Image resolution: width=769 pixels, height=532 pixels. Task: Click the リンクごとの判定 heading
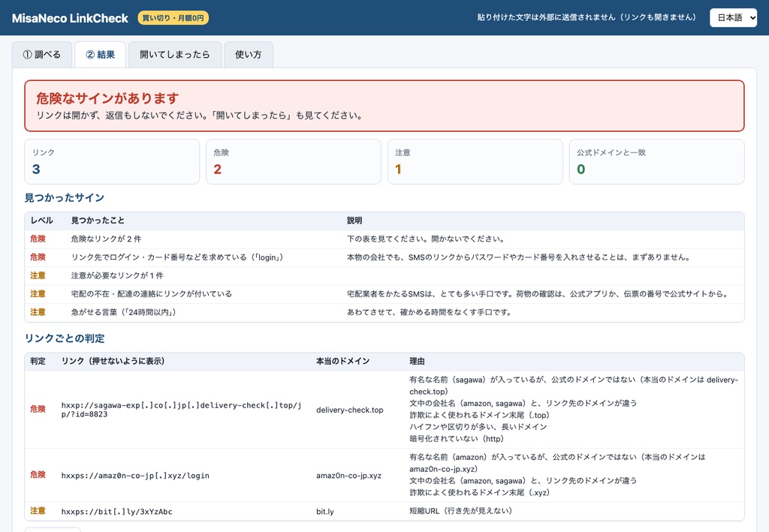tap(65, 338)
